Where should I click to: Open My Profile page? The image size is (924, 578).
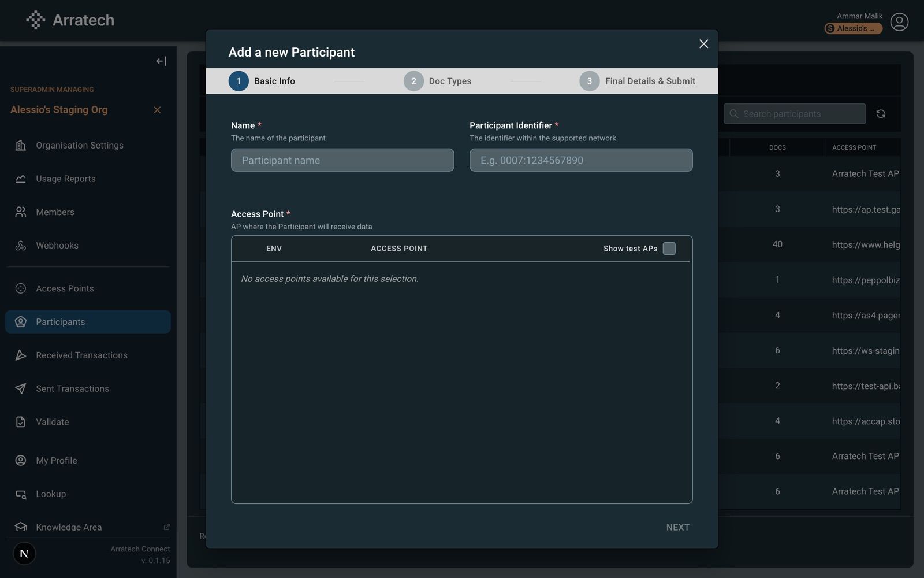click(x=88, y=461)
